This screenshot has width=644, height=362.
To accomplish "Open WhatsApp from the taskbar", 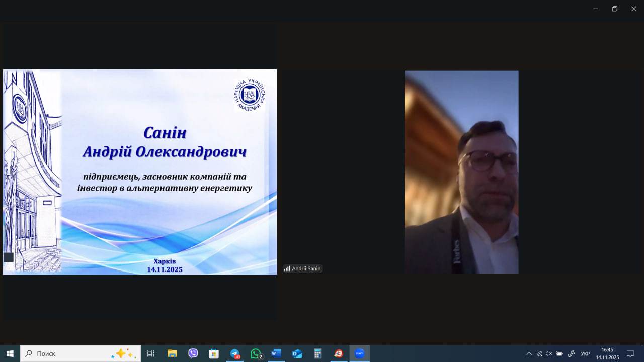I will pos(256,353).
